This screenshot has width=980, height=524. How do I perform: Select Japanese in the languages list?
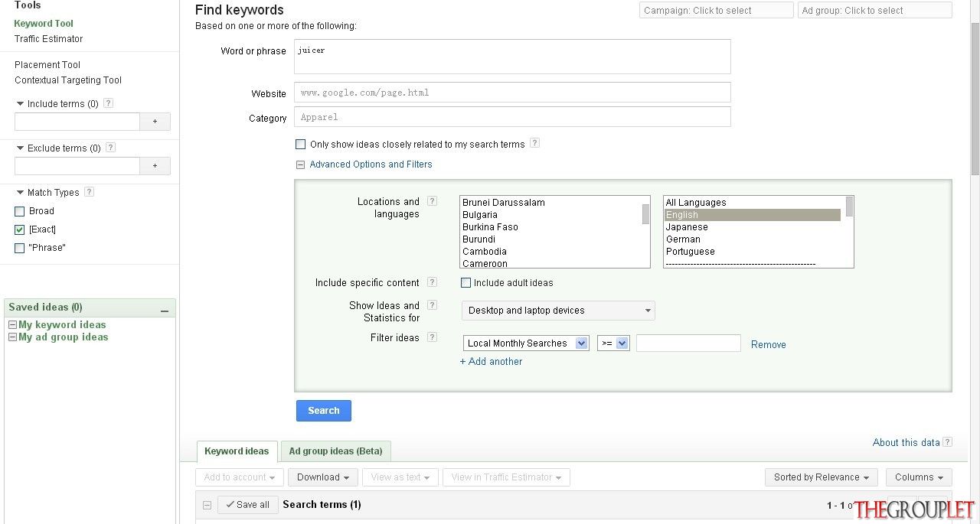[753, 227]
